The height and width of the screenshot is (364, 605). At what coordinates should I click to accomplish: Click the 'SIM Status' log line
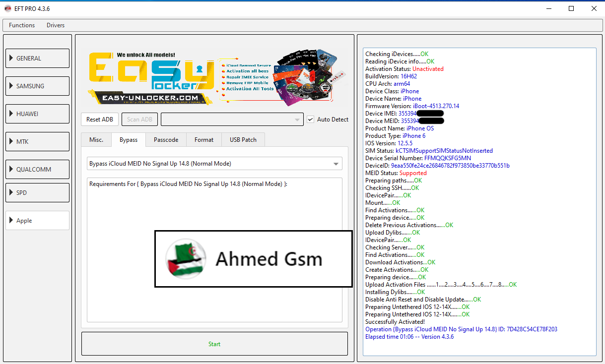(x=429, y=151)
